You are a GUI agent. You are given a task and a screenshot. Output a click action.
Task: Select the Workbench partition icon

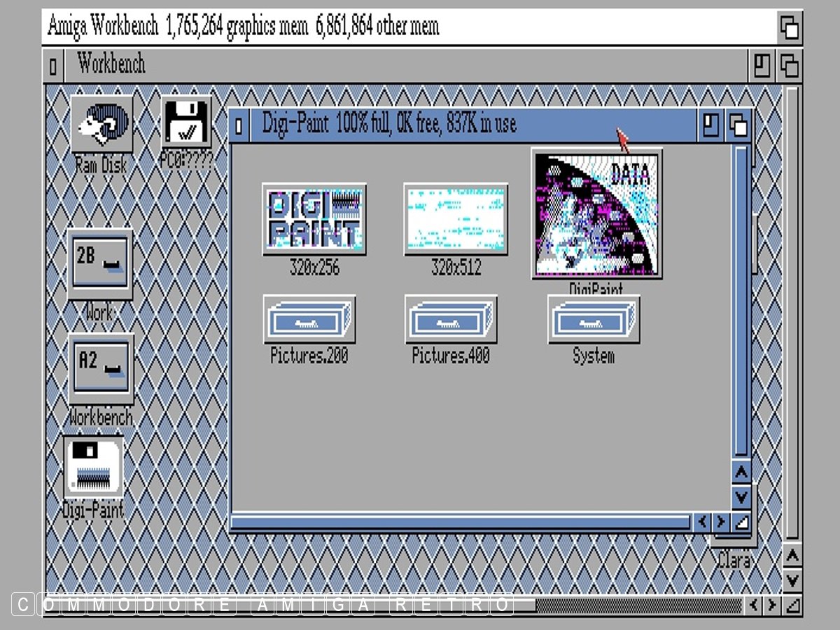click(100, 369)
